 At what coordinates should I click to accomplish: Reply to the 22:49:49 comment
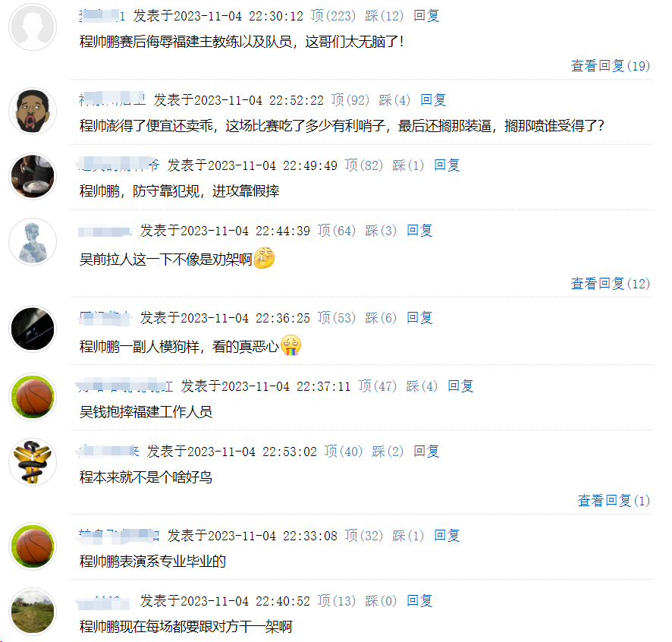(x=447, y=165)
